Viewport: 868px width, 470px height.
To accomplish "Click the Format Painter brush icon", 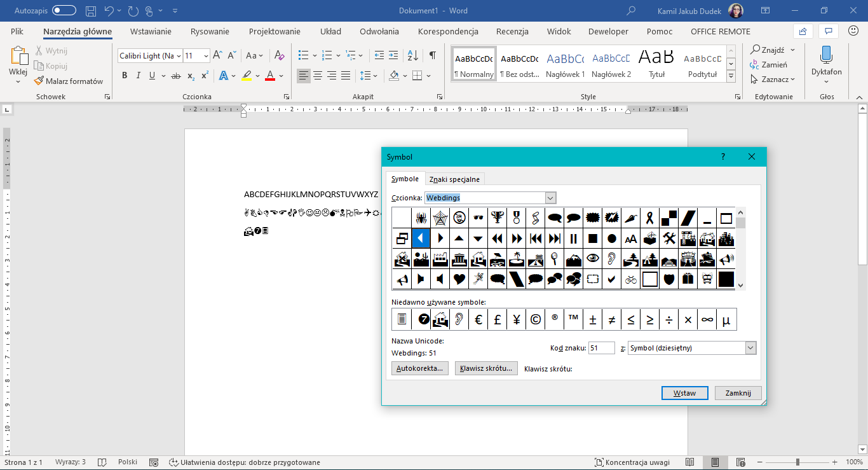I will coord(39,81).
